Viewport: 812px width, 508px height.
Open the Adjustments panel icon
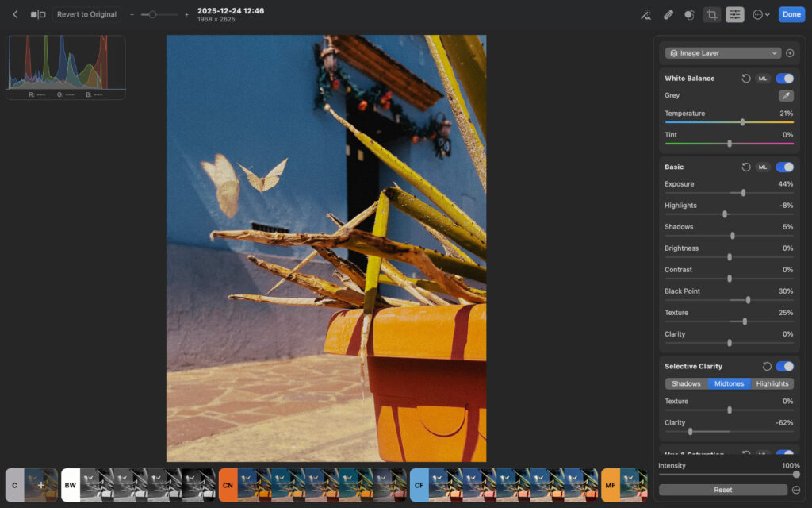(x=734, y=14)
